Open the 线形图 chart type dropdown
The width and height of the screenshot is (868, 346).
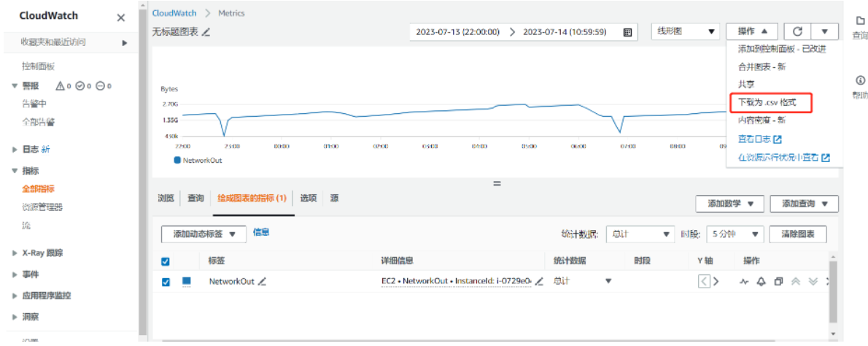click(x=686, y=31)
